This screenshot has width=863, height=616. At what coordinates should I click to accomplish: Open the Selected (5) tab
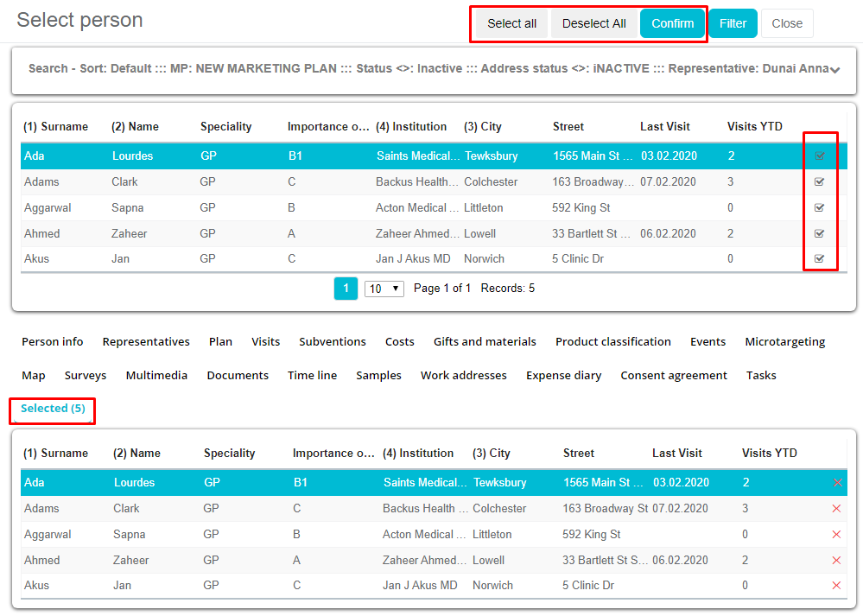[x=53, y=409]
